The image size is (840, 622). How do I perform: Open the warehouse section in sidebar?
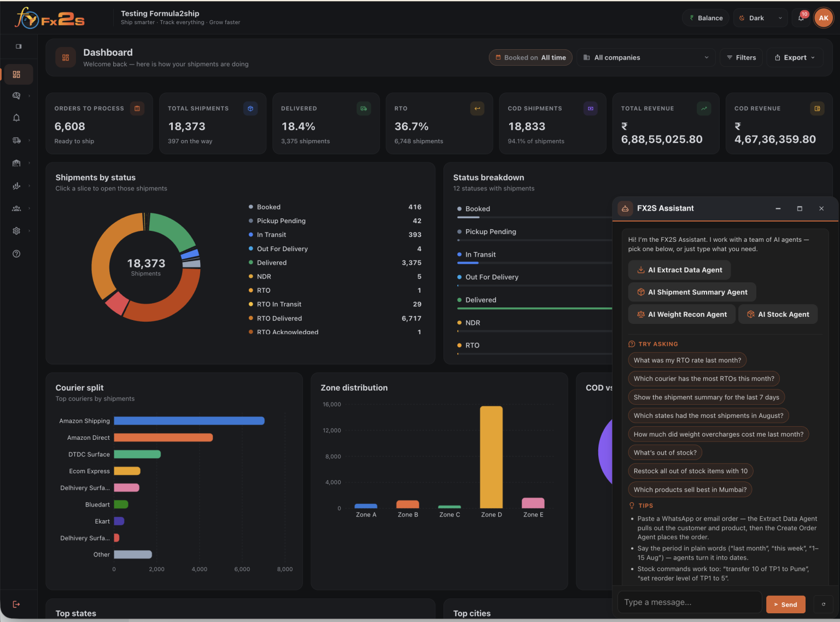(16, 163)
